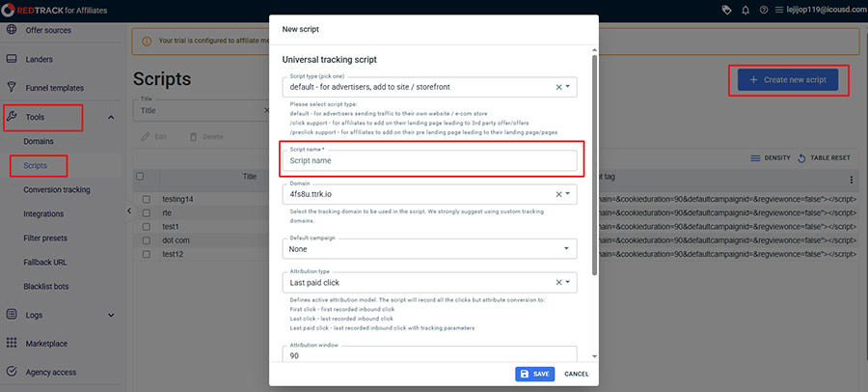Click the Marketplace grid icon
Viewport: 868px width, 392px height.
pos(12,343)
